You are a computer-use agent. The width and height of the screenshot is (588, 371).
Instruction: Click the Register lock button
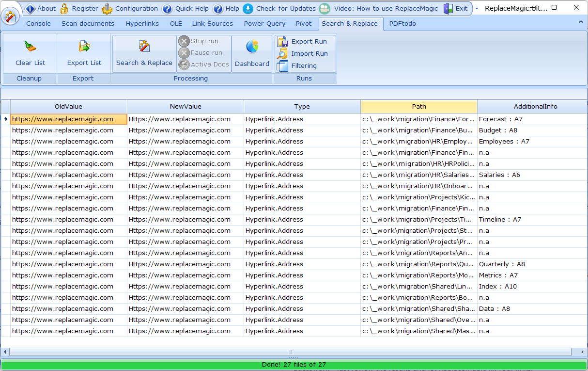coord(79,8)
